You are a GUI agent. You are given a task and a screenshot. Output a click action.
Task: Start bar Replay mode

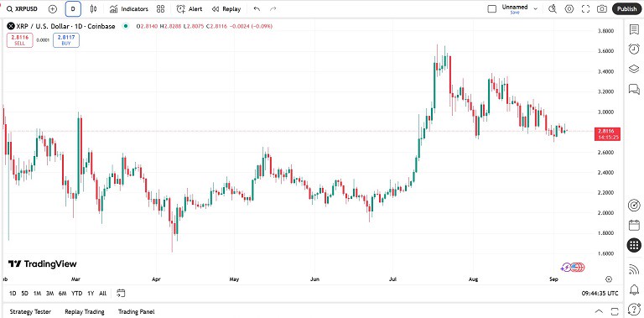(x=226, y=8)
